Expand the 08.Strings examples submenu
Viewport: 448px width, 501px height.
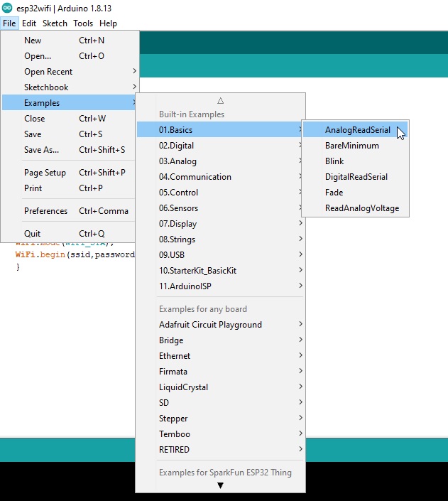[220, 239]
